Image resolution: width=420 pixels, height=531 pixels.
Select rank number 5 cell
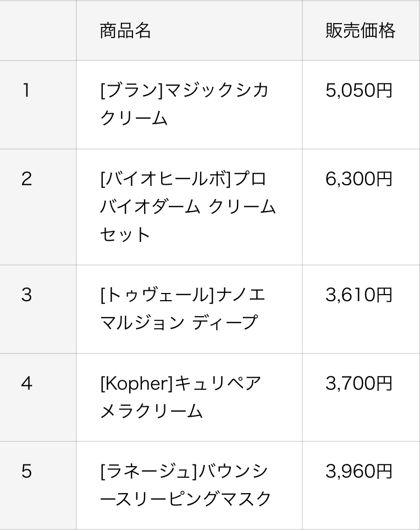26,472
